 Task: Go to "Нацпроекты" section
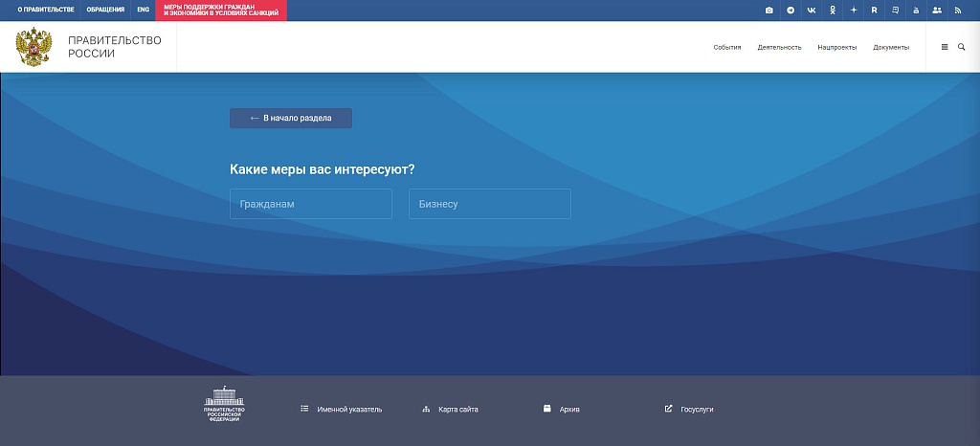tap(837, 47)
